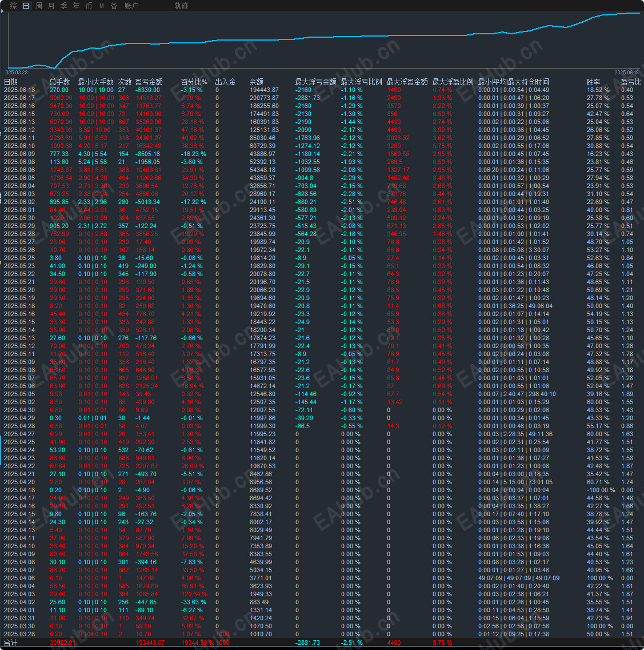This screenshot has width=644, height=650.
Task: Select the 2025.03.28 first trading row
Action: [322, 634]
